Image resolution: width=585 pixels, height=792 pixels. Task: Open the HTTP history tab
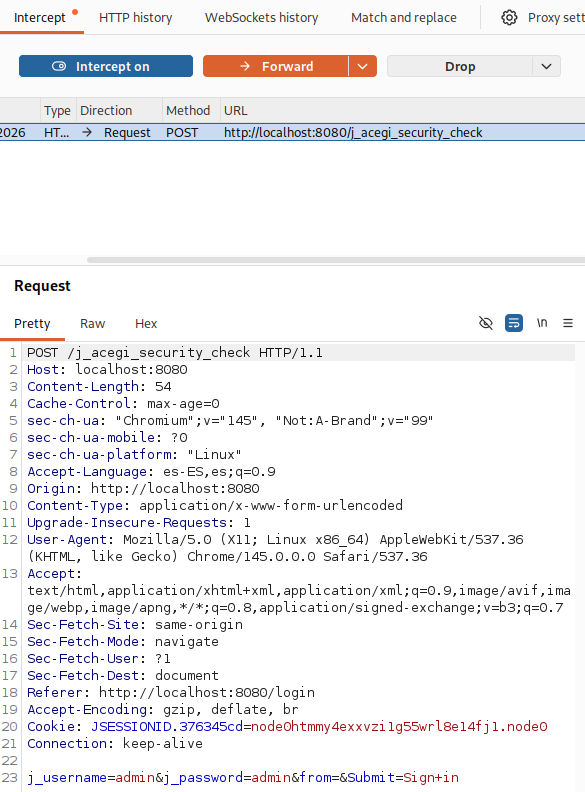point(135,18)
